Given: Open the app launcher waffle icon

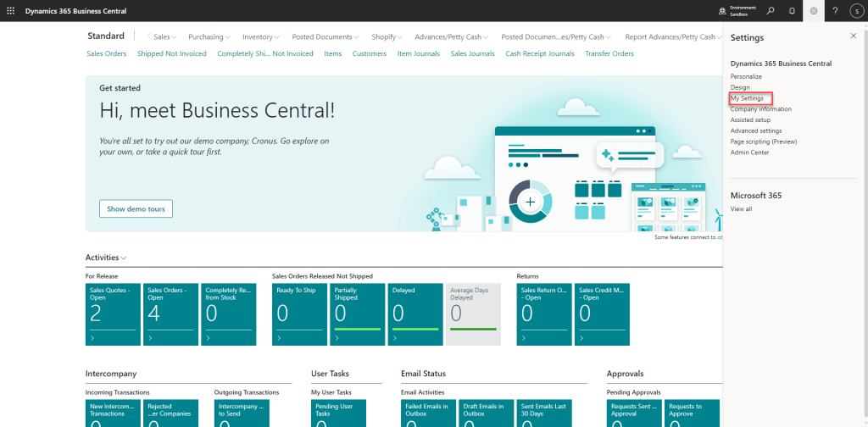Looking at the screenshot, I should coord(11,11).
